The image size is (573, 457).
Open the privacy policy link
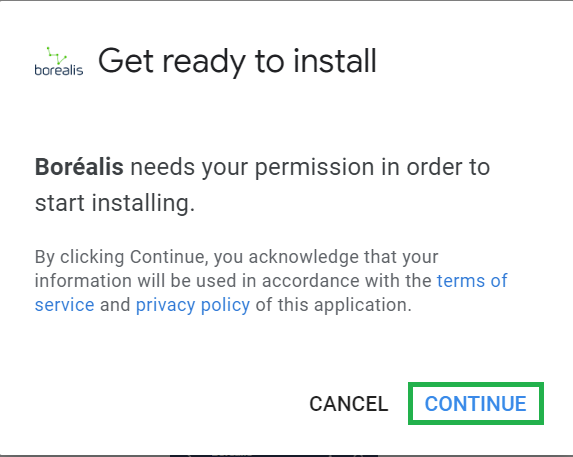[x=193, y=305]
